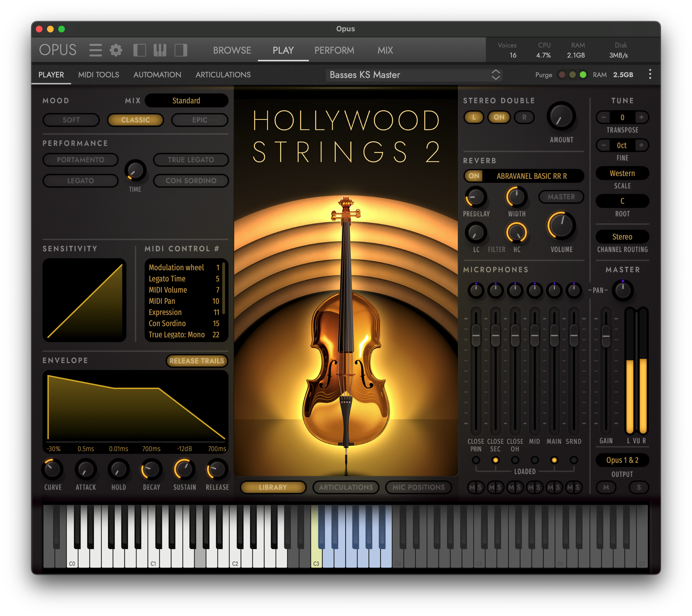Click the C3 key on the keyboard
The height and width of the screenshot is (616, 692).
pos(316,555)
